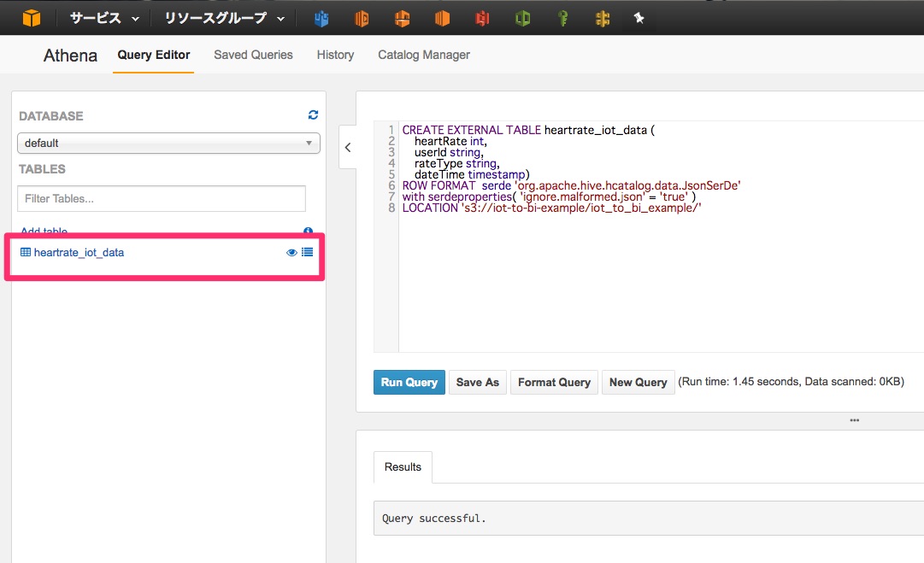This screenshot has height=563, width=924.
Task: Open the サービス dropdown menu
Action: pos(105,18)
